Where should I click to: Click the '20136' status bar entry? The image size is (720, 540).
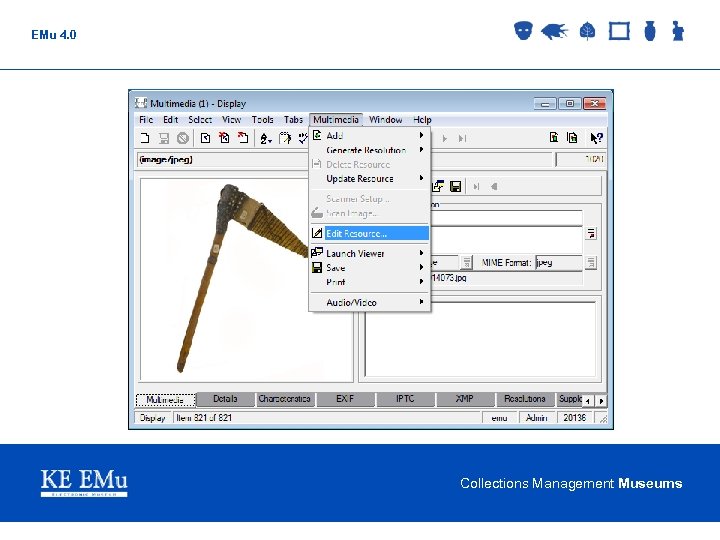coord(574,418)
